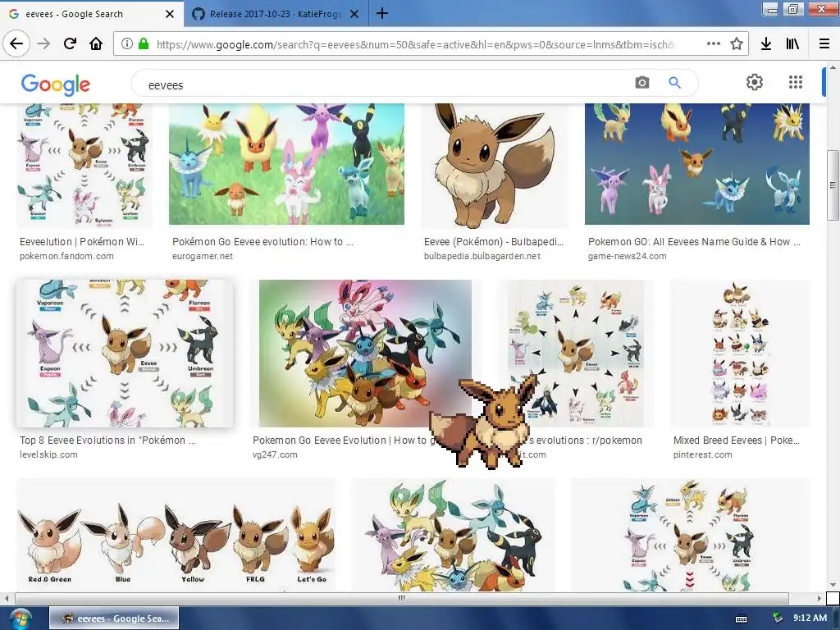This screenshot has width=840, height=630.
Task: Open Top 8 Eevee Evolutions levelskip link
Action: click(107, 441)
